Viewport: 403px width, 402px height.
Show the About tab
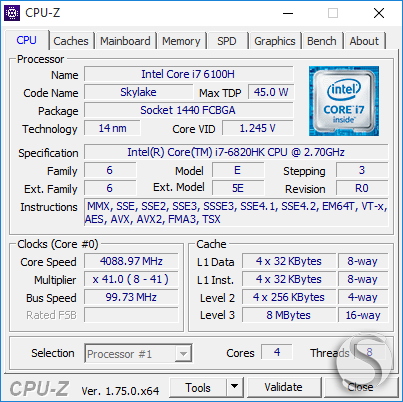click(364, 41)
